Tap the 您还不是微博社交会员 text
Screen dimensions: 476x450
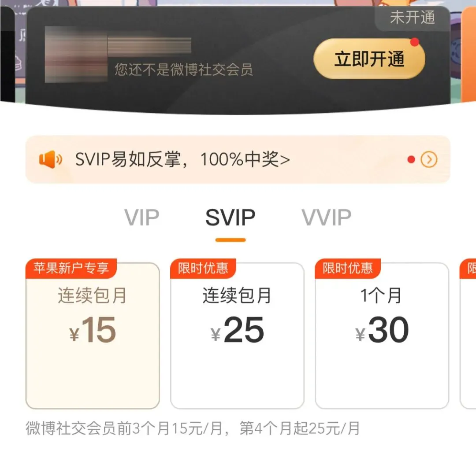pyautogui.click(x=184, y=70)
